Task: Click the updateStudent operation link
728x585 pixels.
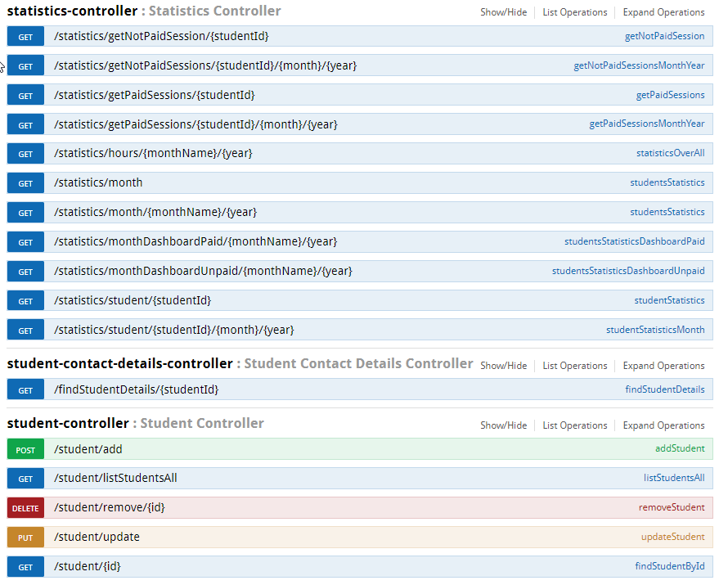Action: point(672,538)
